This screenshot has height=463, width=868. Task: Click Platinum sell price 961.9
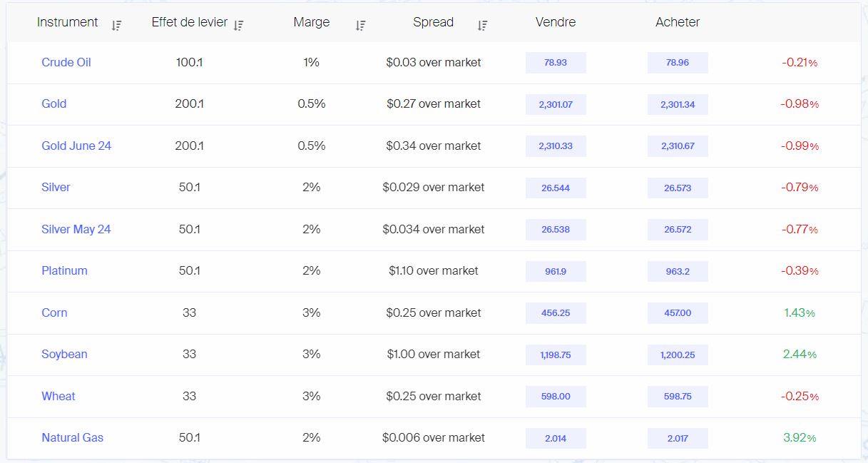point(556,271)
